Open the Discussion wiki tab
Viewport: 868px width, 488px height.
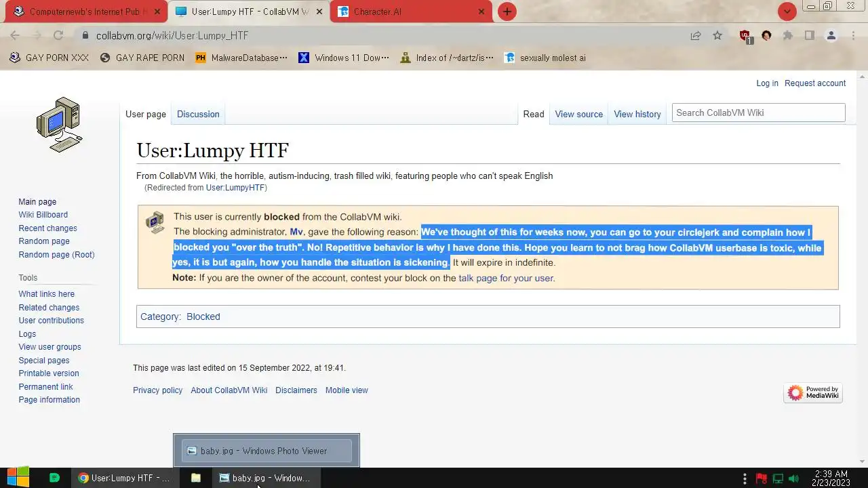[x=198, y=114]
